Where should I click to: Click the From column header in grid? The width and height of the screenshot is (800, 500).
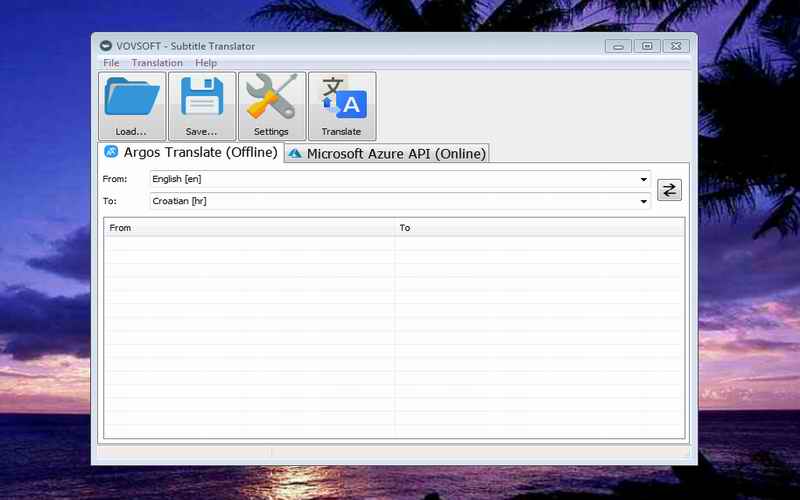click(250, 228)
